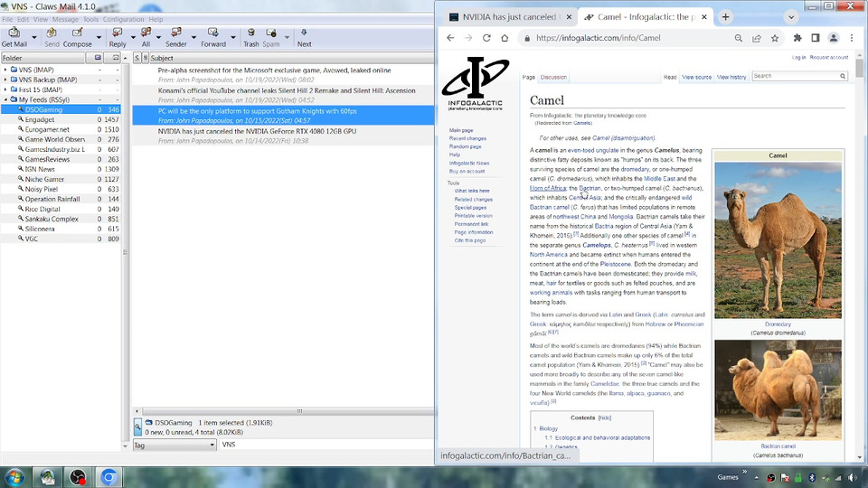Select the Konami Silent Hill 2 Remake message

tap(283, 95)
